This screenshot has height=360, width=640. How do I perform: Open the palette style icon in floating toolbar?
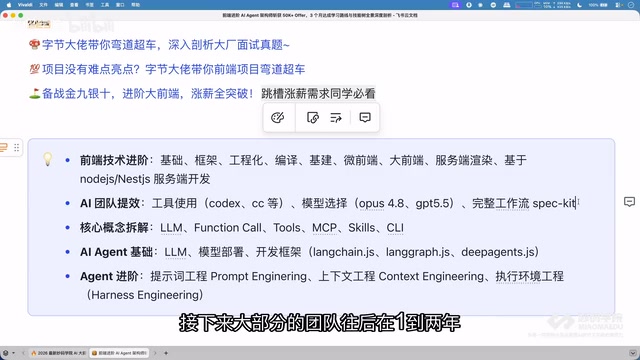click(x=278, y=118)
